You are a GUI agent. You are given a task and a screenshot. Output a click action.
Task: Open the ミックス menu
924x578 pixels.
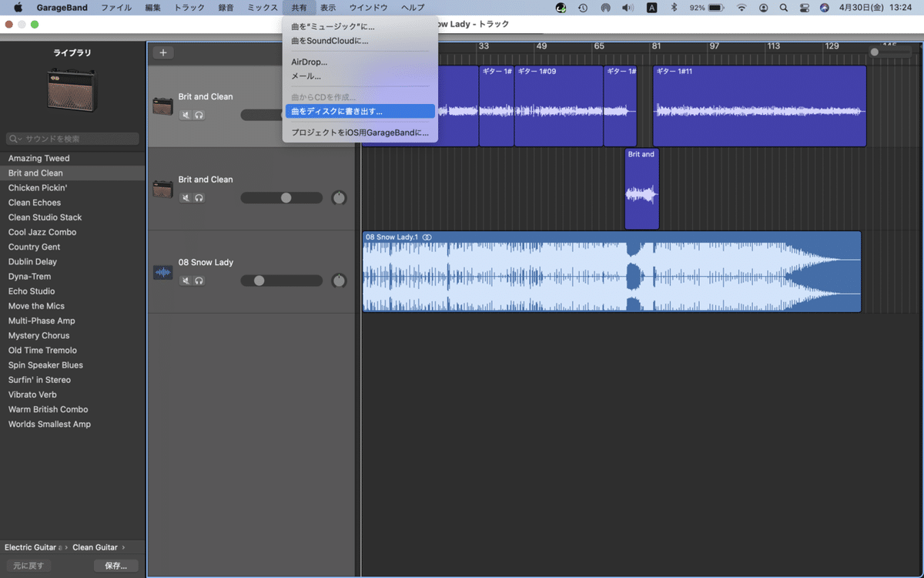pyautogui.click(x=263, y=8)
